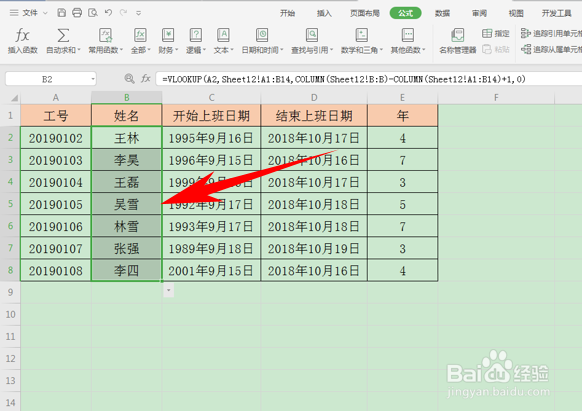Open the Name Manager (名称管理器) icon
This screenshot has width=582, height=412.
[x=457, y=36]
